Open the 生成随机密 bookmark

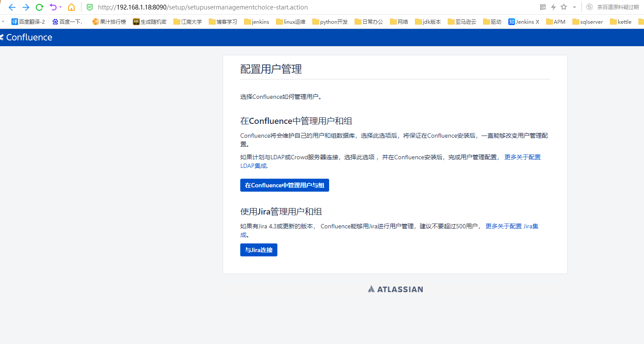150,22
